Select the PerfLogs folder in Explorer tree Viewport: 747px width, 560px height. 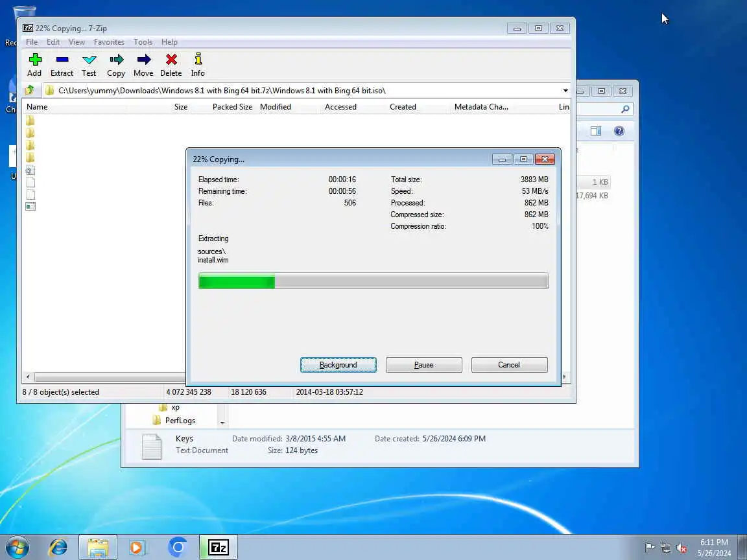coord(174,421)
